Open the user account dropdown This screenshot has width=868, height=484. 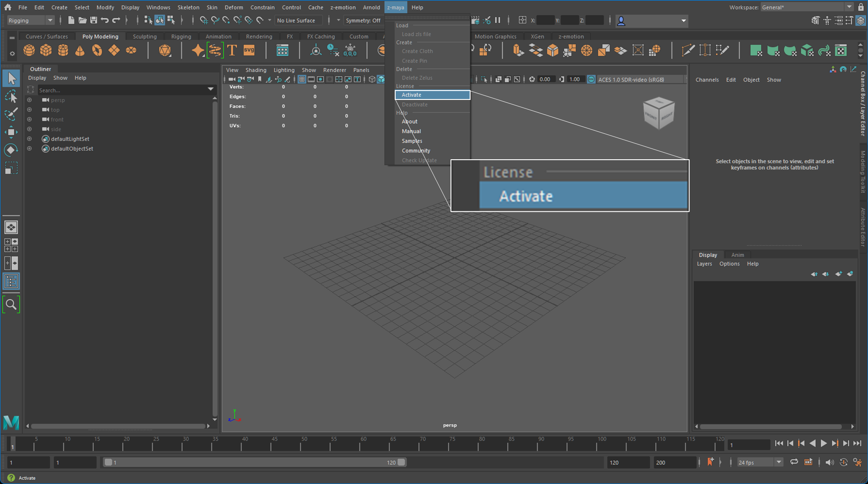652,21
